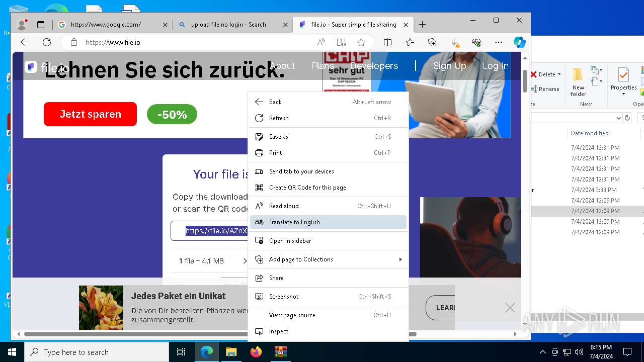644x362 pixels.
Task: Open the tab actions menu icon
Action: pyautogui.click(x=41, y=24)
